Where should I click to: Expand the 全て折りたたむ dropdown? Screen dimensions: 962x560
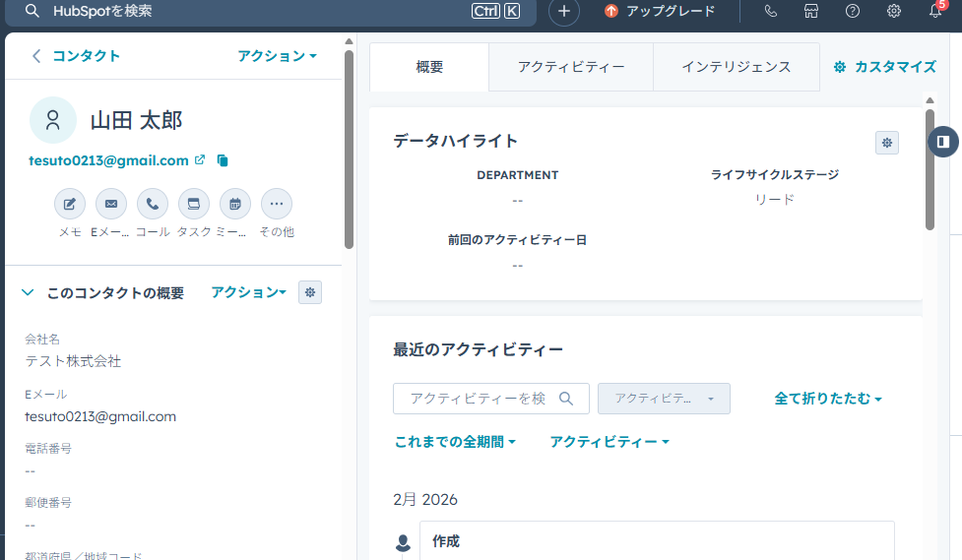tap(827, 399)
